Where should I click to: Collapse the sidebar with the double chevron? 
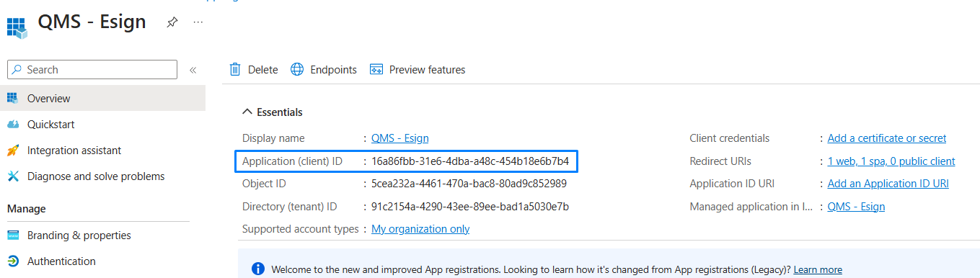click(x=193, y=70)
